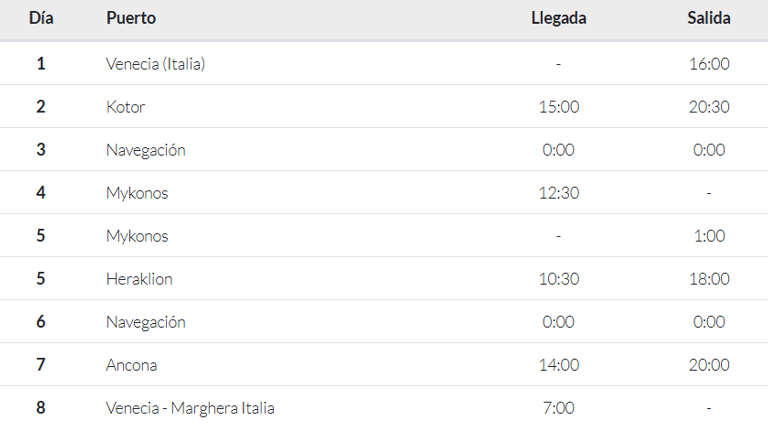Viewport: 768px width, 442px height.
Task: Click Venecia departure time 16:00
Action: click(709, 64)
